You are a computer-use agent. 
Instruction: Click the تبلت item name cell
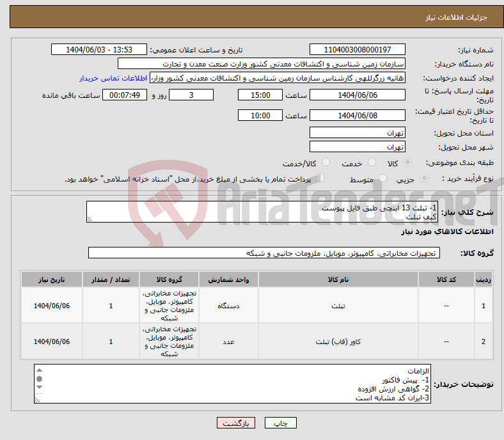338,306
